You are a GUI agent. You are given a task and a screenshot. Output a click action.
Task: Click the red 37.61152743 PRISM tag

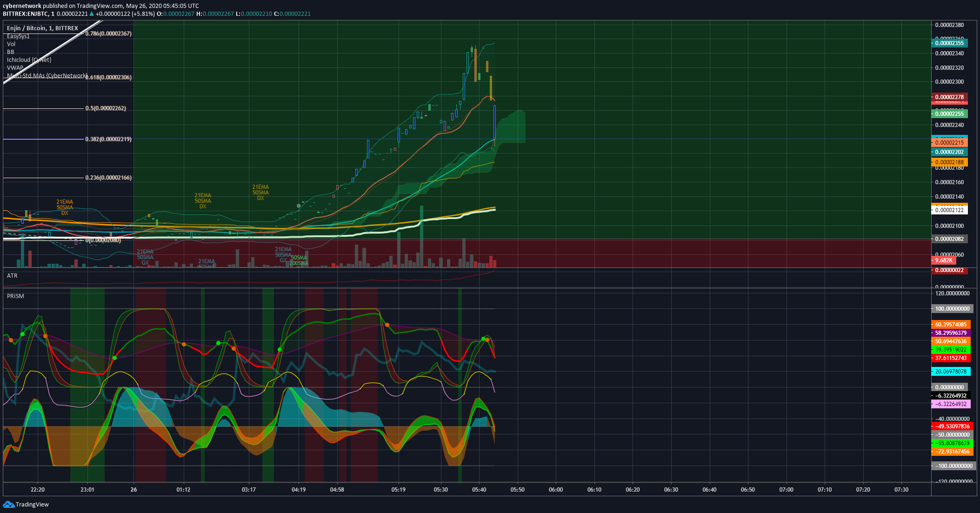tap(951, 358)
